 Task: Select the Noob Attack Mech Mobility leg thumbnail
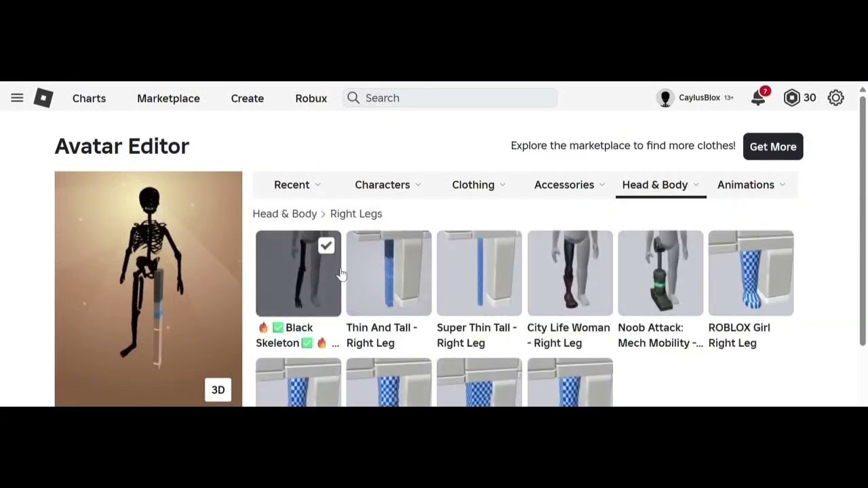[660, 273]
